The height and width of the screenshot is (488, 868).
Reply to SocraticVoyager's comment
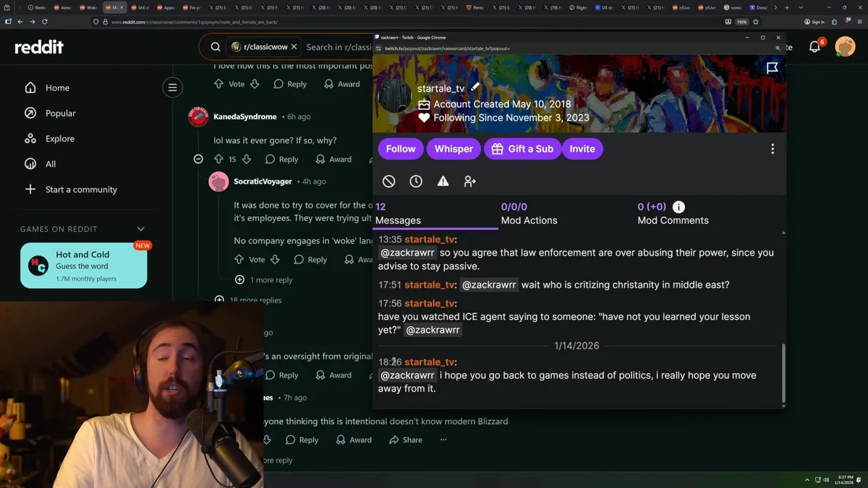click(311, 260)
